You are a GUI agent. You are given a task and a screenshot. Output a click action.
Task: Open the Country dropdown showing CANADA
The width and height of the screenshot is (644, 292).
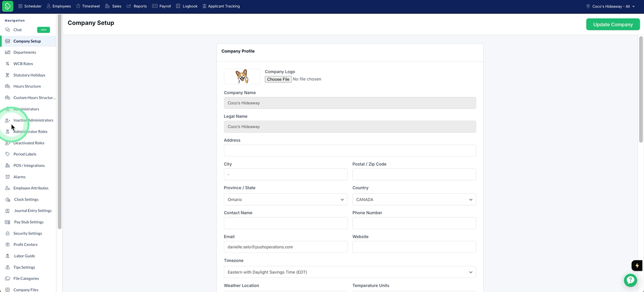pos(414,200)
